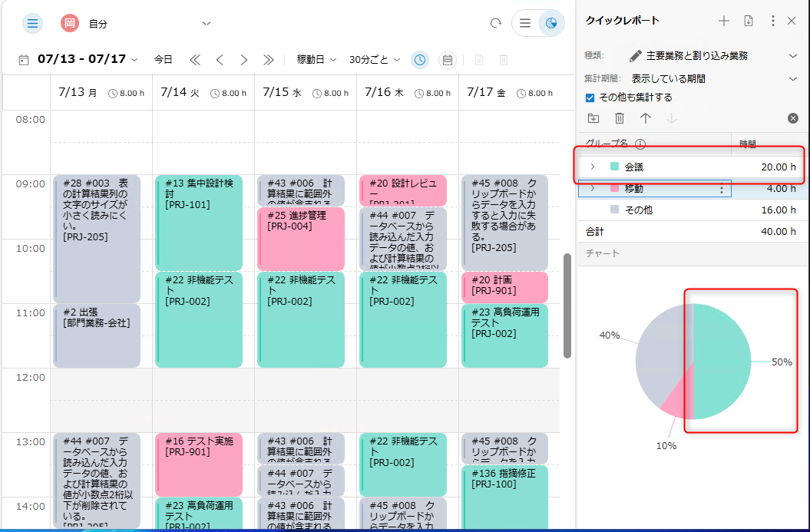Open the #20 設計レビュー event
This screenshot has height=532, width=810.
tap(403, 190)
